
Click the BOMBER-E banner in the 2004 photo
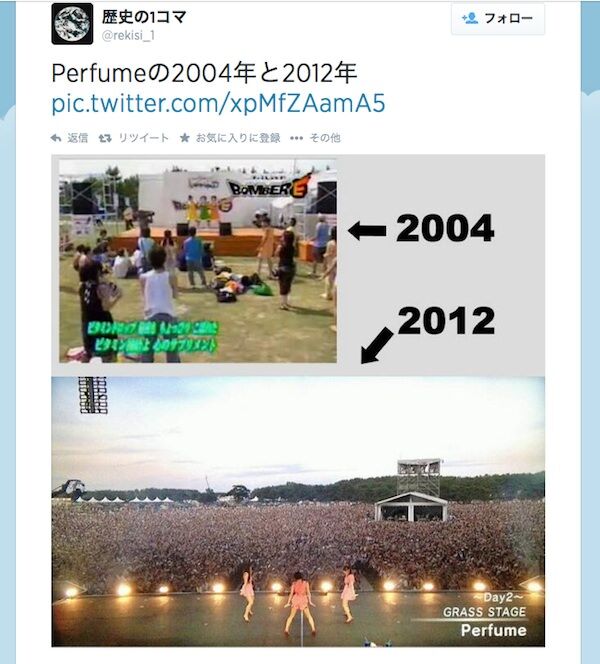coord(270,187)
